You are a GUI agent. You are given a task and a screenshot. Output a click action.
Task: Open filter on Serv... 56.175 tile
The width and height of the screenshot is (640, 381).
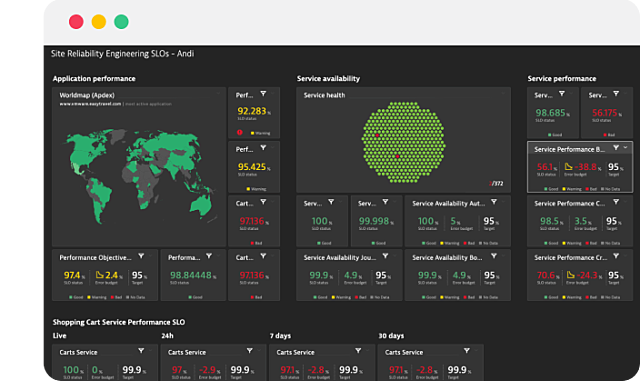point(616,94)
